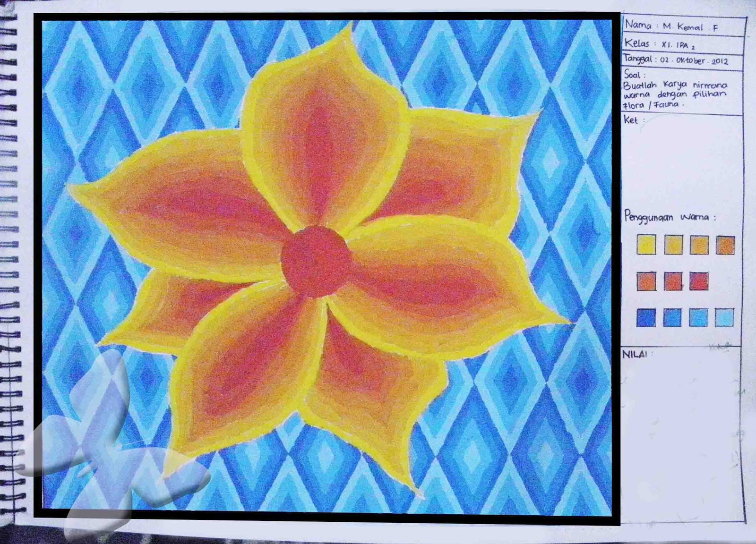Screen dimensions: 756x544
Task: Click the "NILAI :" label
Action: pyautogui.click(x=637, y=355)
